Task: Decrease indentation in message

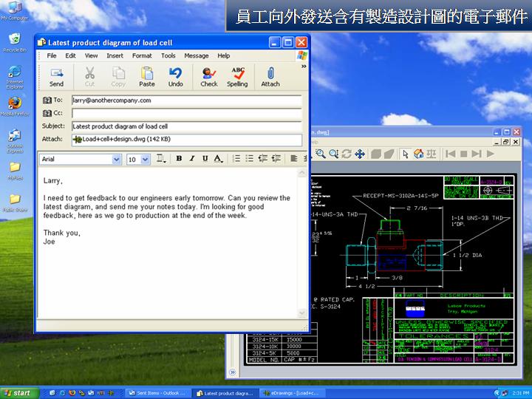Action: click(262, 158)
